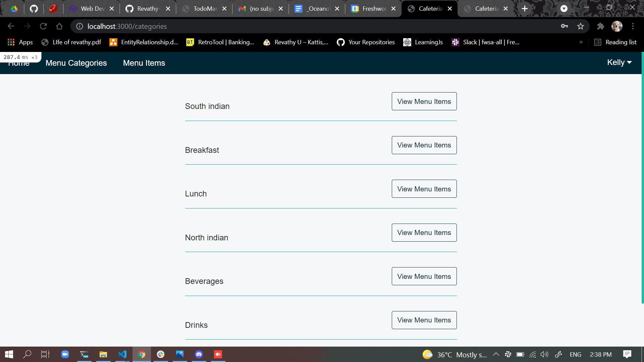
Task: Click the home icon in browser toolbar
Action: pyautogui.click(x=59, y=26)
